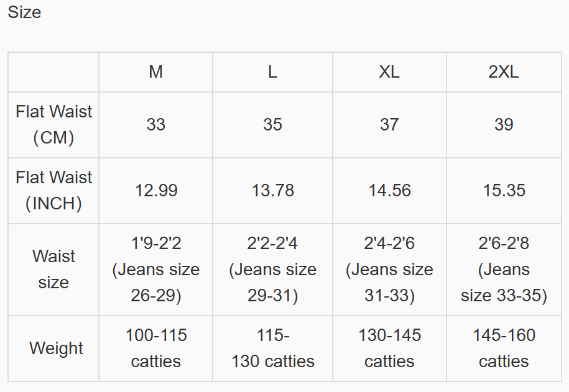This screenshot has width=569, height=392.
Task: Click the 15.35 inch value cell
Action: tap(504, 191)
